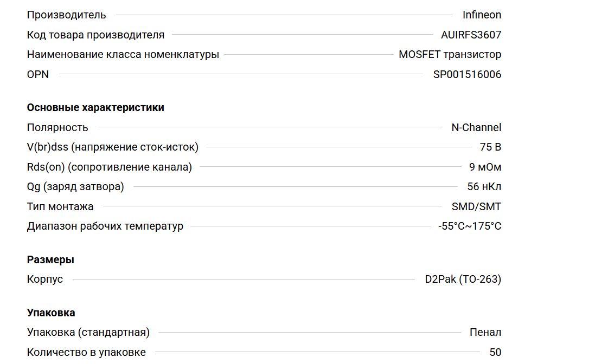Click the Infineon manufacturer value
Screen dimensions: 595x364
pos(482,15)
